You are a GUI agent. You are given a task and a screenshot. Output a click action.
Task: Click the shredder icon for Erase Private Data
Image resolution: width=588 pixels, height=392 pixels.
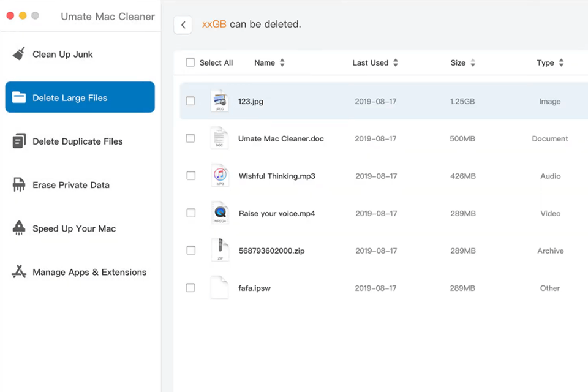coord(19,185)
